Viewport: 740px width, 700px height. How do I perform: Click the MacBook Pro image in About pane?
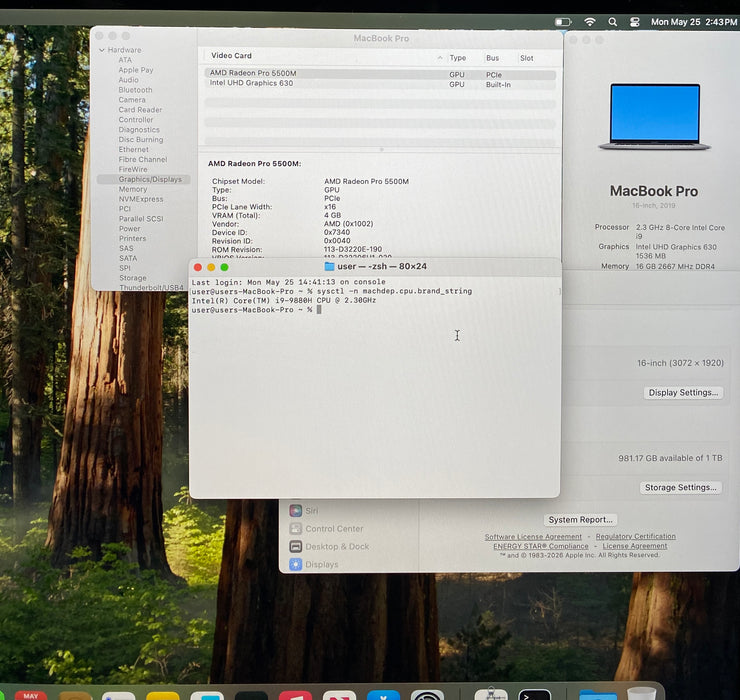tap(654, 117)
